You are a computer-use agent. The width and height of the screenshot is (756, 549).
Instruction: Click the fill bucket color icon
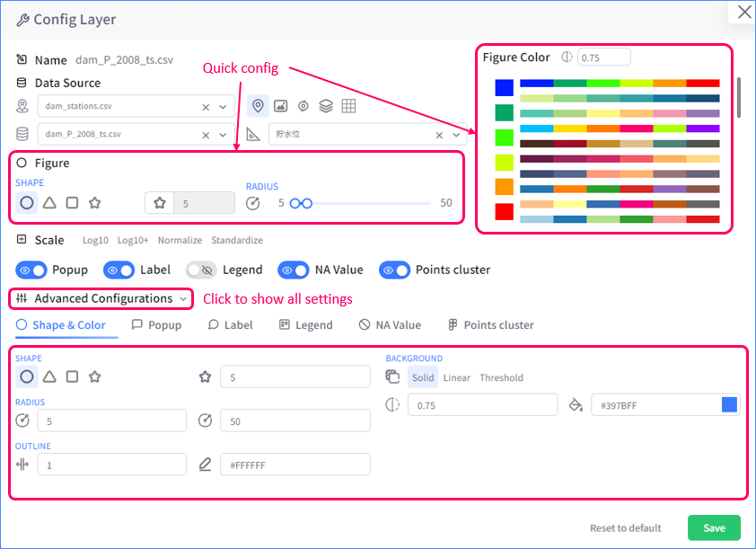tap(576, 404)
